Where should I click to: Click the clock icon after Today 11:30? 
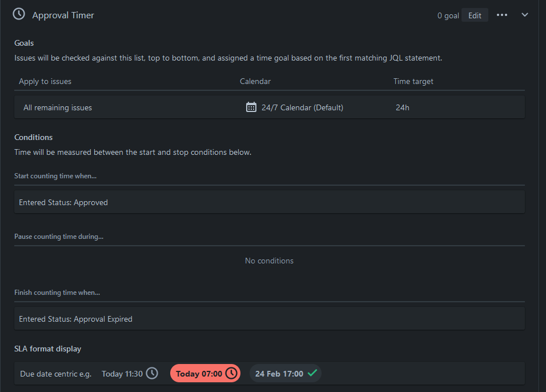click(152, 373)
